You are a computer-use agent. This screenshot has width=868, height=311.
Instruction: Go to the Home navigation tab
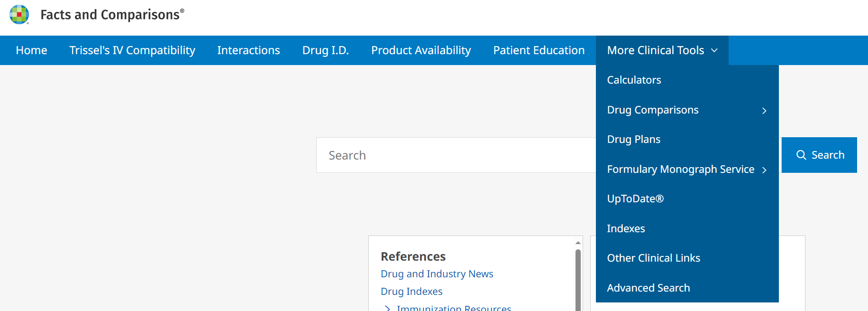click(x=31, y=50)
